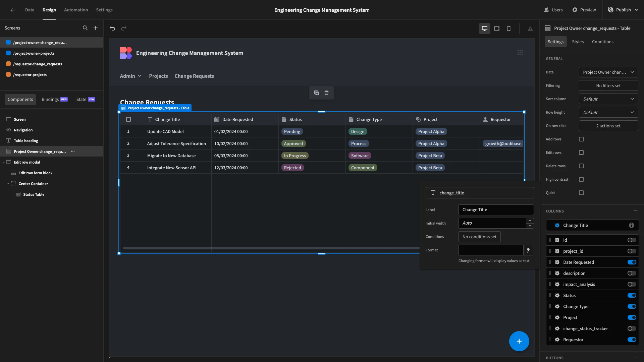Viewport: 644px width, 362px height.
Task: Click the 2 actions set button
Action: click(x=608, y=126)
